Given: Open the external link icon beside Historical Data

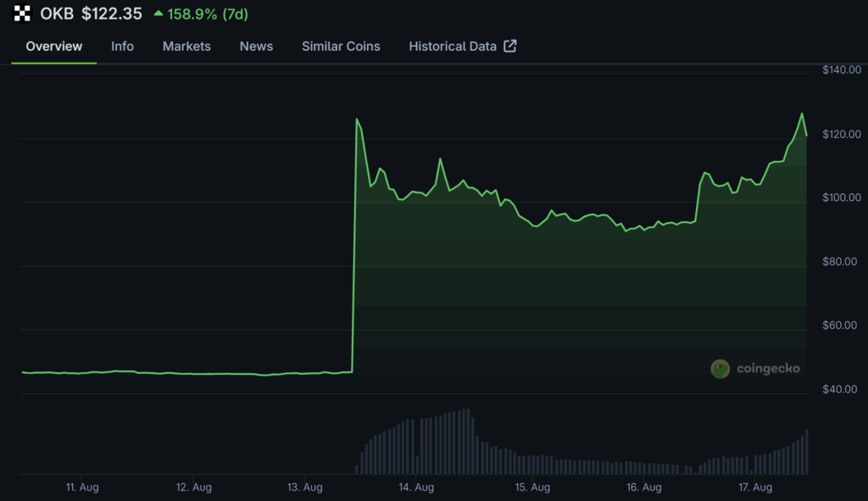Looking at the screenshot, I should pos(509,46).
